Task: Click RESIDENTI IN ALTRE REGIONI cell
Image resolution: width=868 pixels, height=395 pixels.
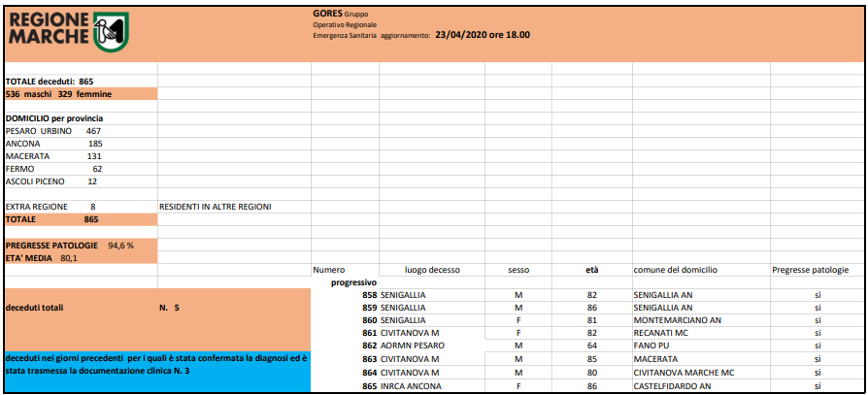Action: [x=235, y=207]
